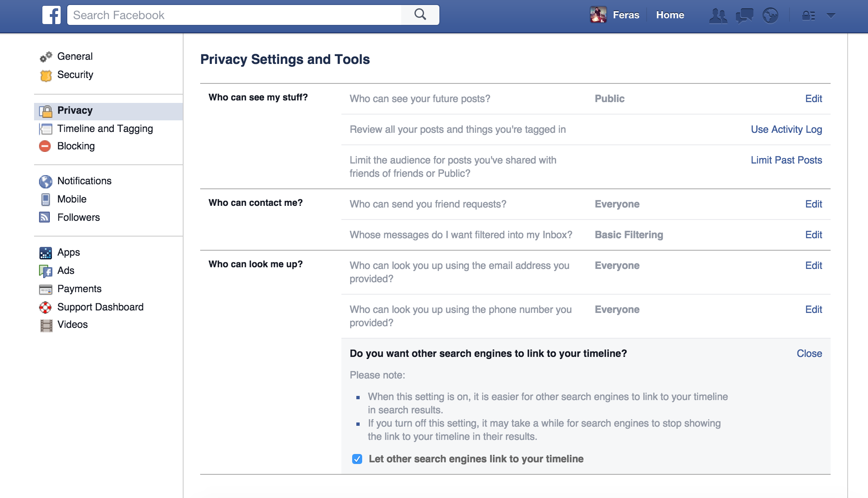This screenshot has width=868, height=498.
Task: Open the messages chat icon
Action: click(x=744, y=16)
